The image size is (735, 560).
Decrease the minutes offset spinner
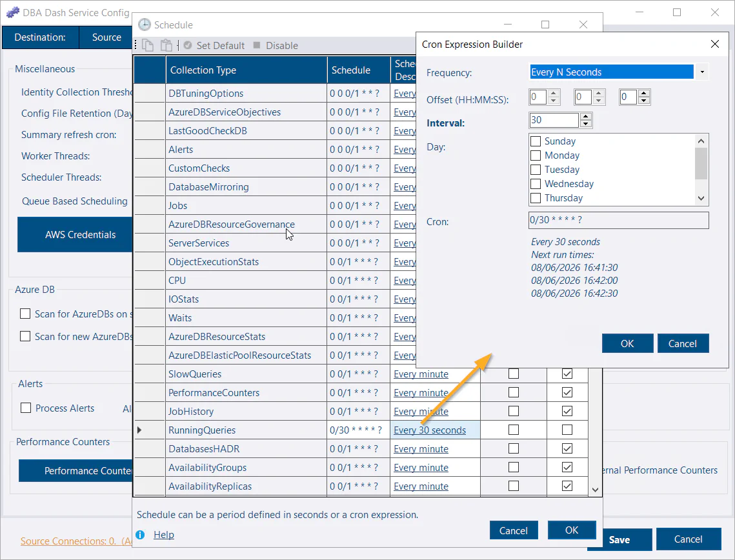click(599, 101)
